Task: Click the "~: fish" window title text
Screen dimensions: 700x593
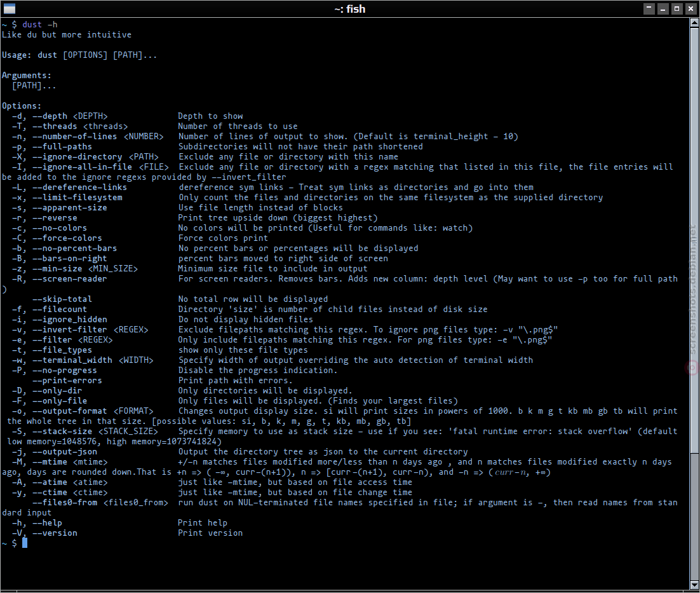Action: tap(349, 9)
